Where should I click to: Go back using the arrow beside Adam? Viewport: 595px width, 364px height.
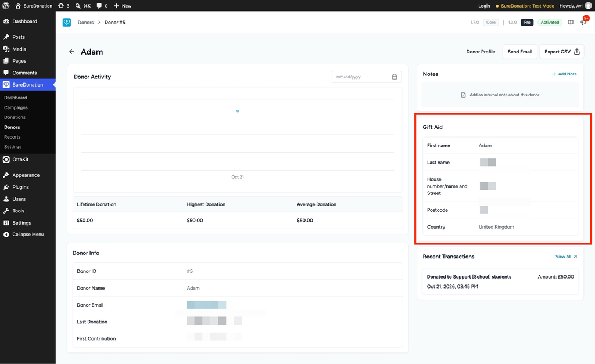(x=71, y=52)
